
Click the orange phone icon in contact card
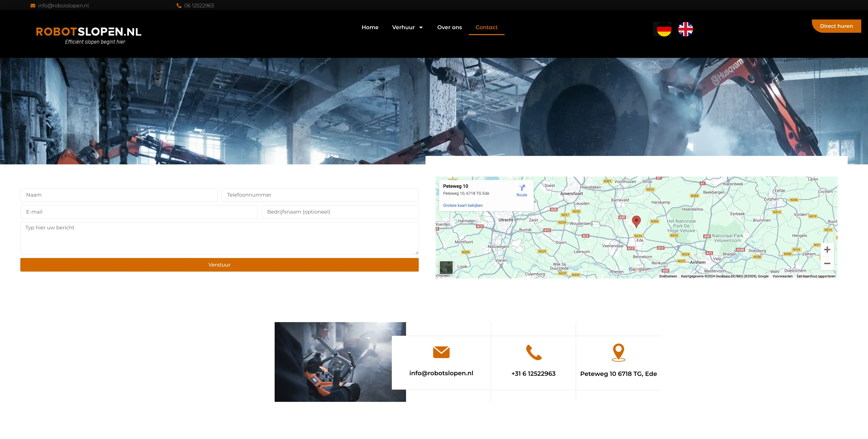[533, 352]
